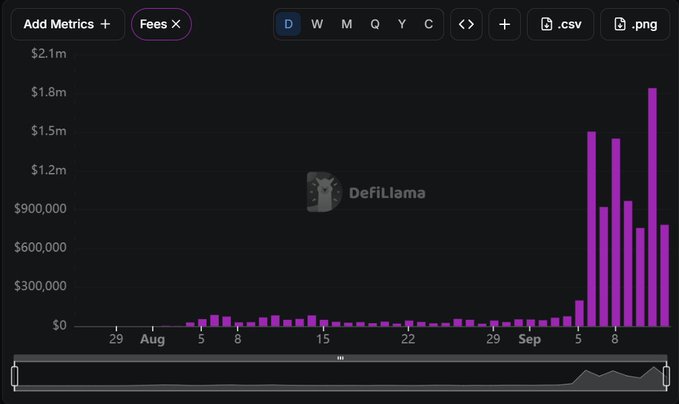This screenshot has height=404, width=679.
Task: Click the $600,000 axis label
Action: (40, 247)
